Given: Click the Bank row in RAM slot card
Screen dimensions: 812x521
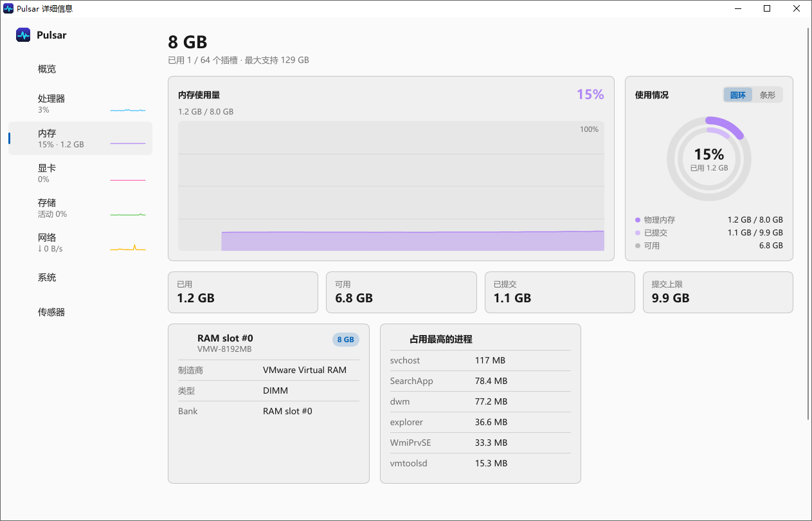Looking at the screenshot, I should pos(269,411).
